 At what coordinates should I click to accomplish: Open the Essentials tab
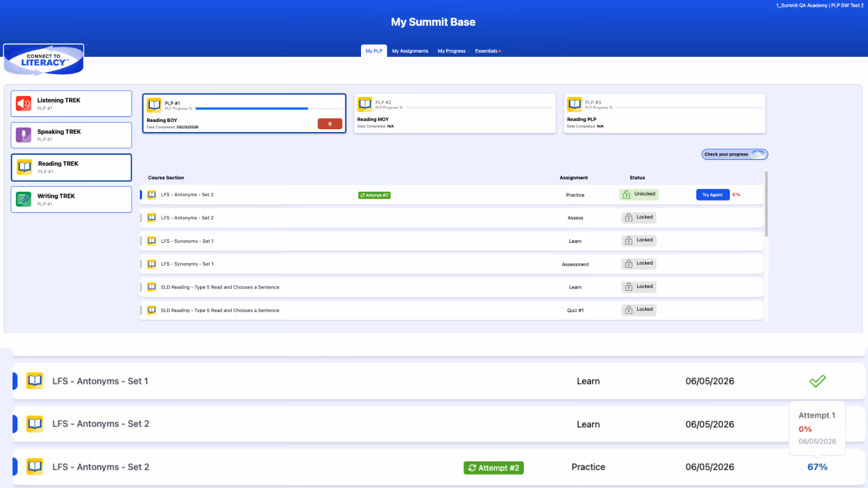(487, 51)
